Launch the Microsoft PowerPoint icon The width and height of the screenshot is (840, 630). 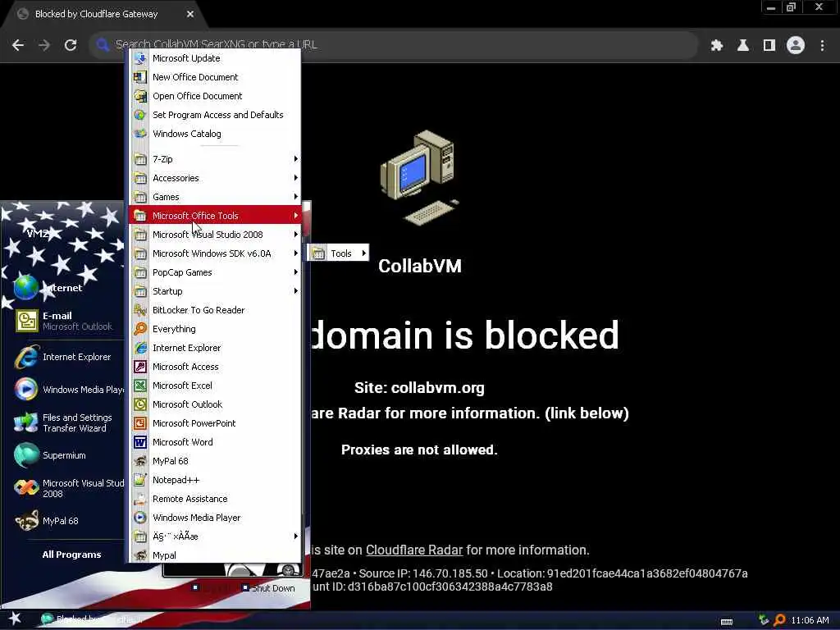coord(140,423)
